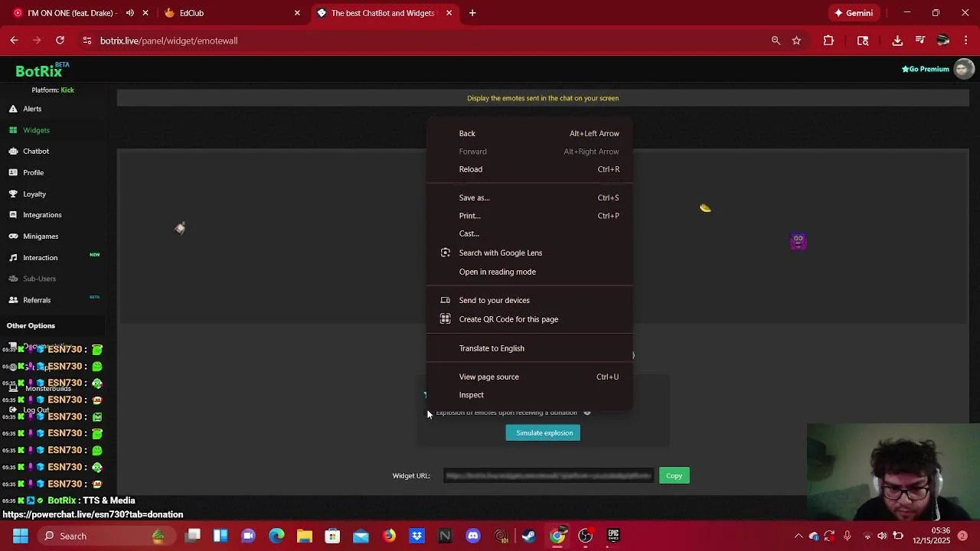980x551 pixels.
Task: Click the Simulate explosion button
Action: (543, 433)
